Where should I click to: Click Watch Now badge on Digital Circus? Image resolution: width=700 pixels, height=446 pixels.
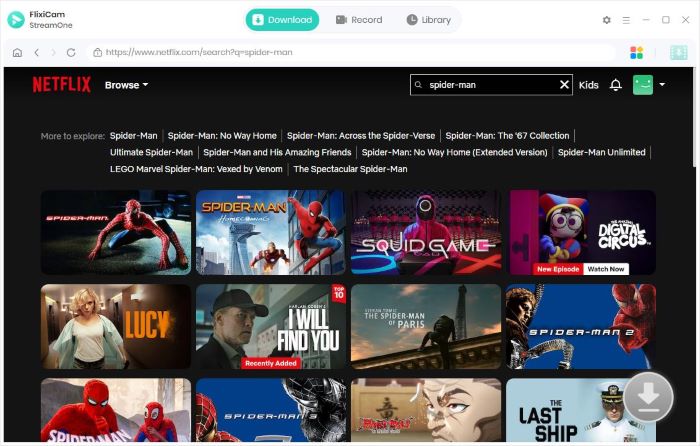pos(606,269)
